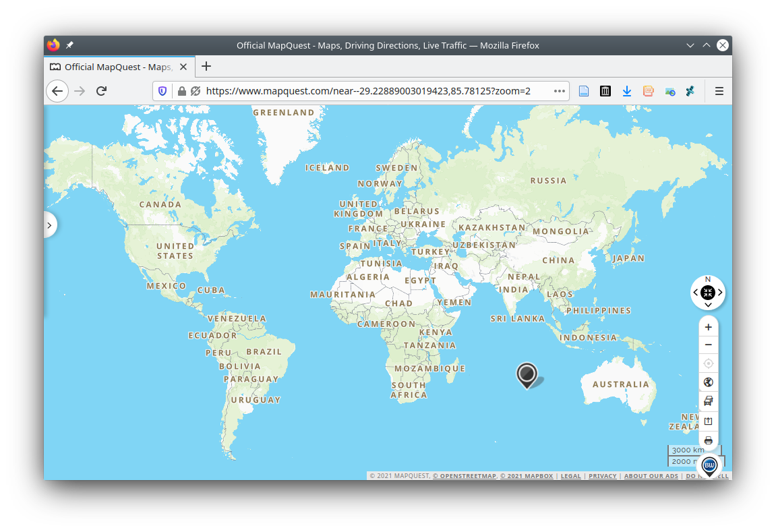
Task: Click the MapQuest URL address field
Action: point(368,91)
